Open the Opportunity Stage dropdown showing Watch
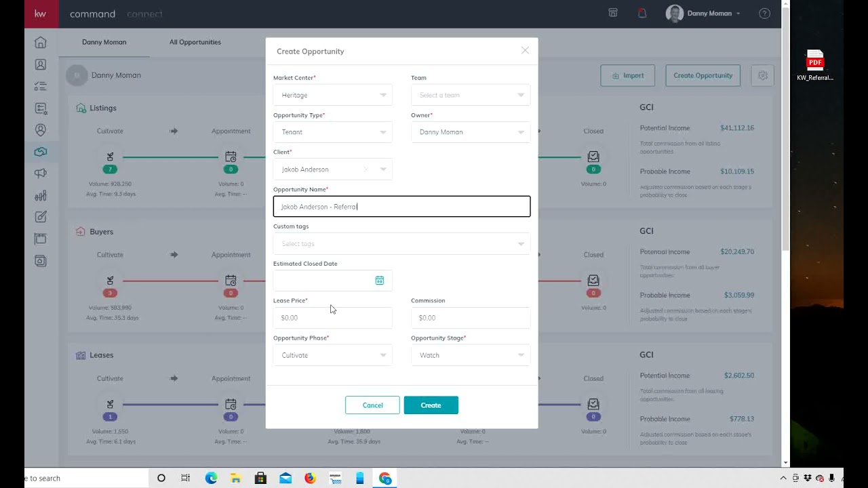This screenshot has width=868, height=488. tap(471, 355)
